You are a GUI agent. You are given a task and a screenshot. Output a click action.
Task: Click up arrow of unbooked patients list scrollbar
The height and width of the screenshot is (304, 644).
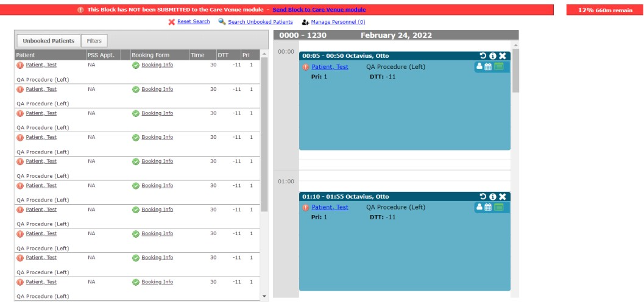264,54
